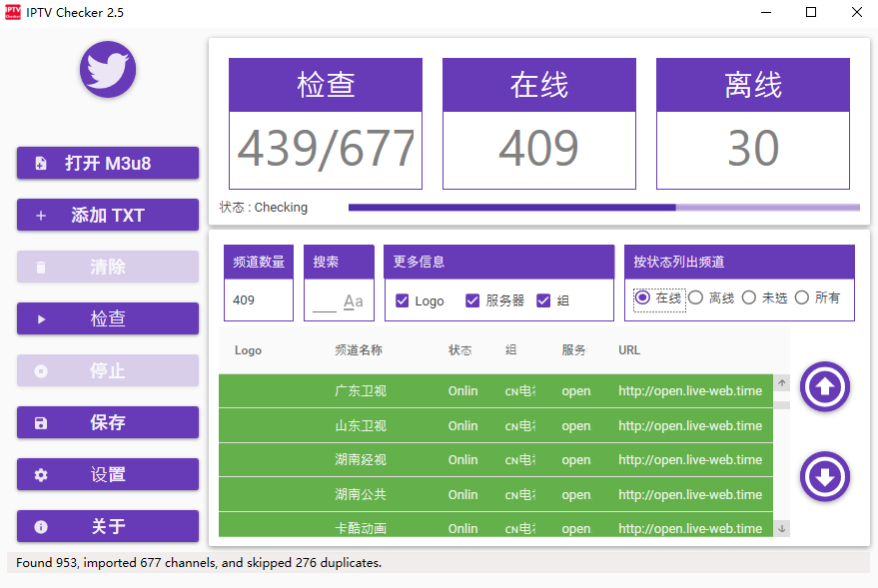Select the 湖南公共 channel row

495,494
